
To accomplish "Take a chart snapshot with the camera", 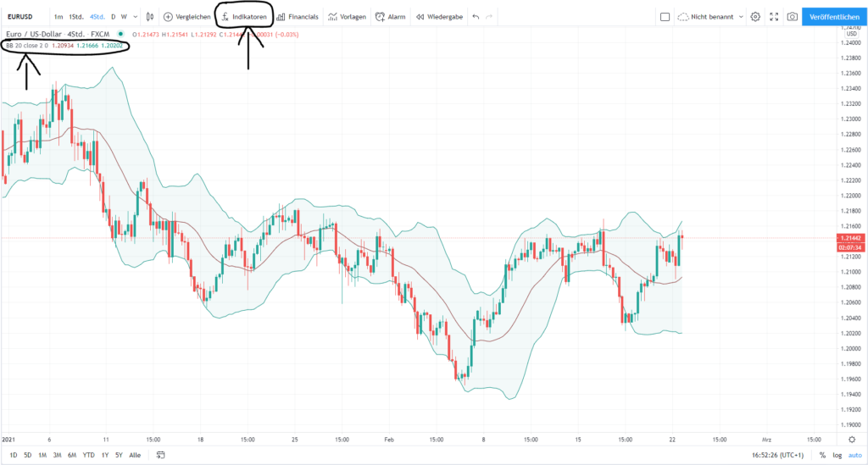I will pos(791,16).
